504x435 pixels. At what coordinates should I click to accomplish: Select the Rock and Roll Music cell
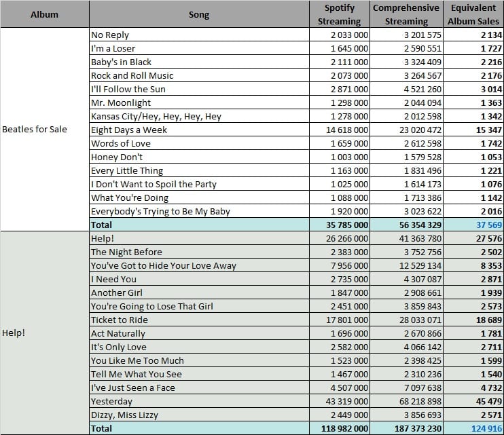point(199,75)
